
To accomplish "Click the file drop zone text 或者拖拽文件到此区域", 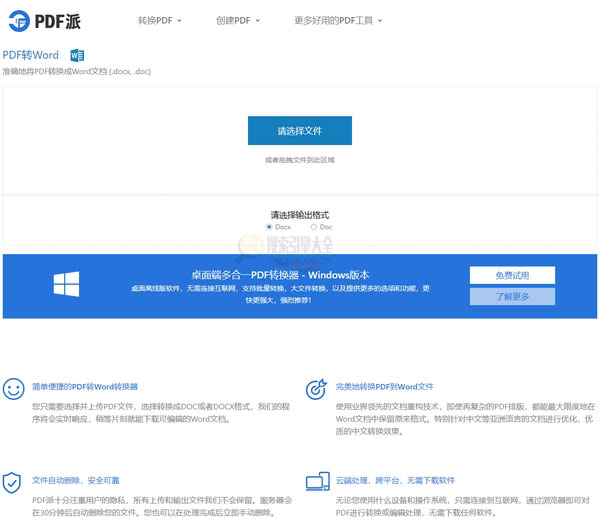I will coord(300,160).
